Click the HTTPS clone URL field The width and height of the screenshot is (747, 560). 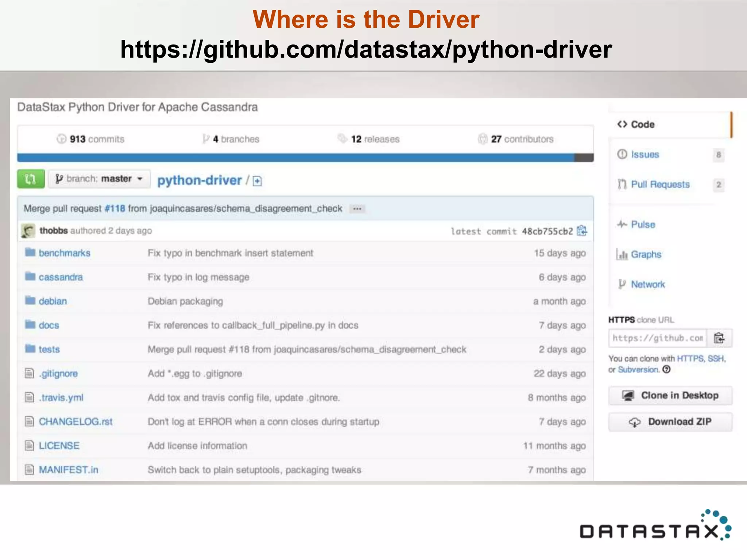[657, 338]
